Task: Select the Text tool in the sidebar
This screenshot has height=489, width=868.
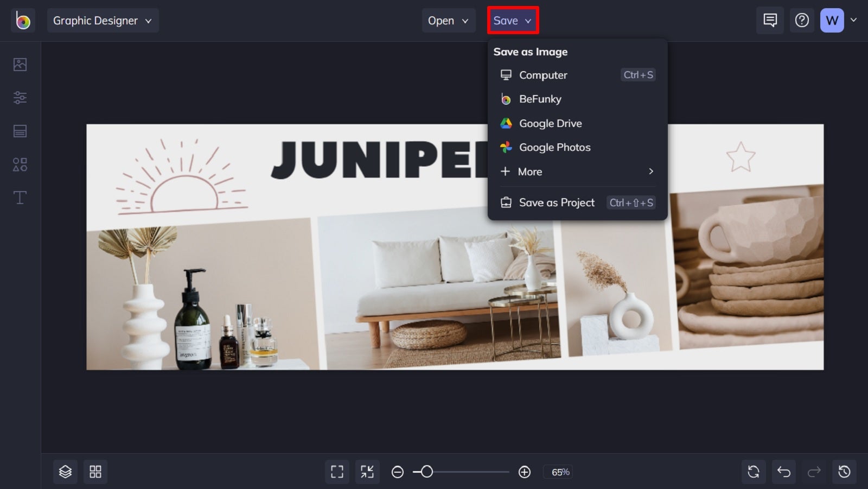Action: coord(20,198)
